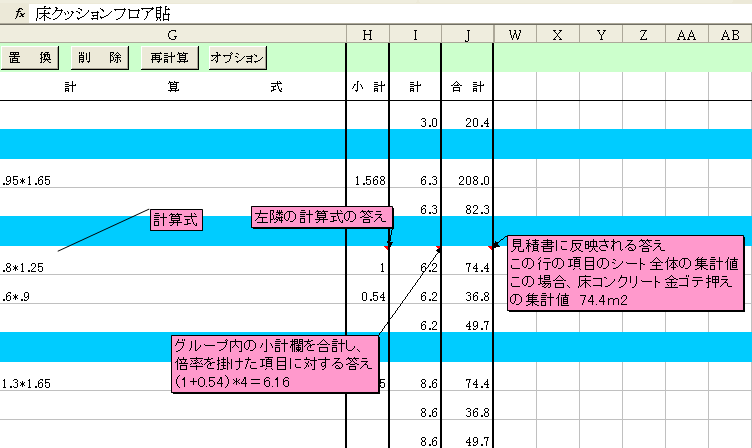Select column W header
The height and width of the screenshot is (448, 752).
[x=514, y=35]
